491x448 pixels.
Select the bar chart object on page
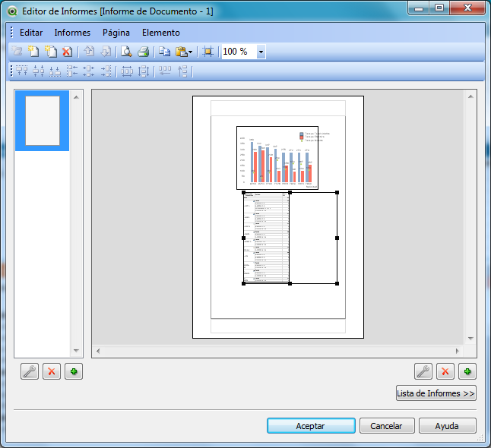[x=277, y=158]
